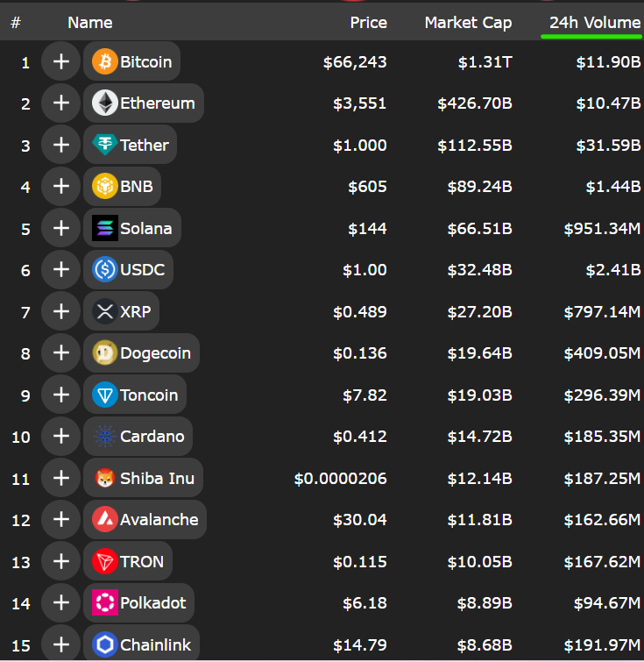Click the Ethereum diamond logo

[104, 103]
